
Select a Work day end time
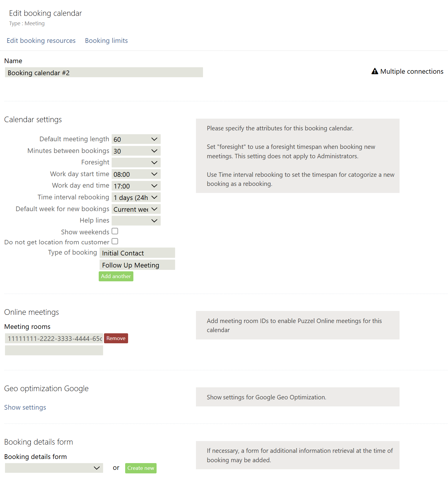136,186
